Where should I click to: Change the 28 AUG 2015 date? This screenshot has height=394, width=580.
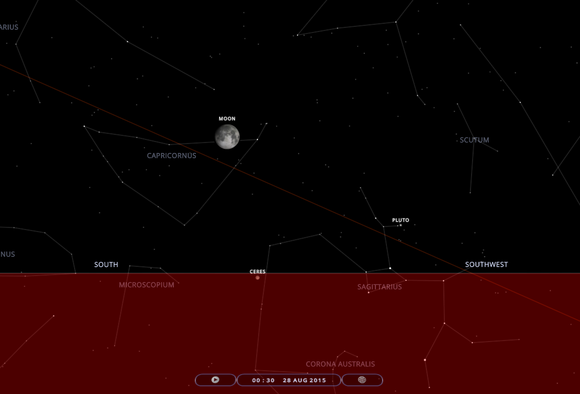coord(304,380)
